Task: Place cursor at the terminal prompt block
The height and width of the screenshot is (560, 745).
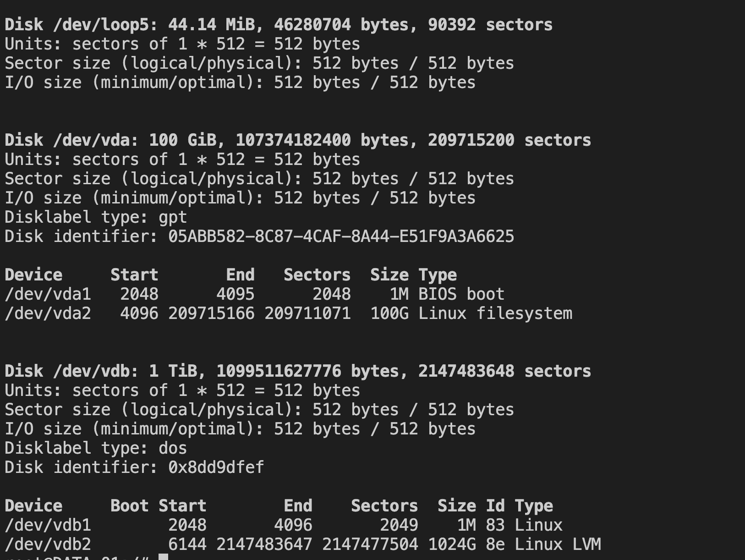Action: [164, 557]
